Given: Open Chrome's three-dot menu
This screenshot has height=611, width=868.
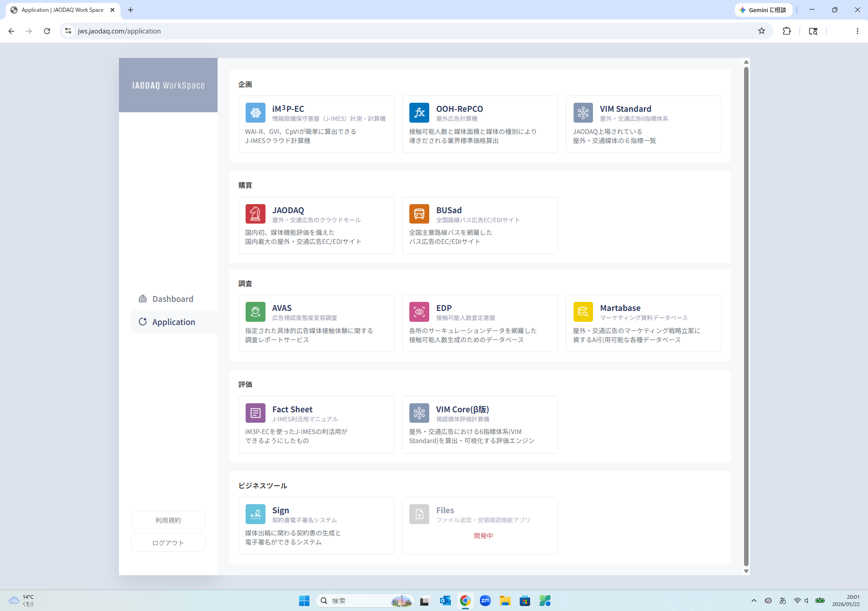Looking at the screenshot, I should pyautogui.click(x=857, y=31).
